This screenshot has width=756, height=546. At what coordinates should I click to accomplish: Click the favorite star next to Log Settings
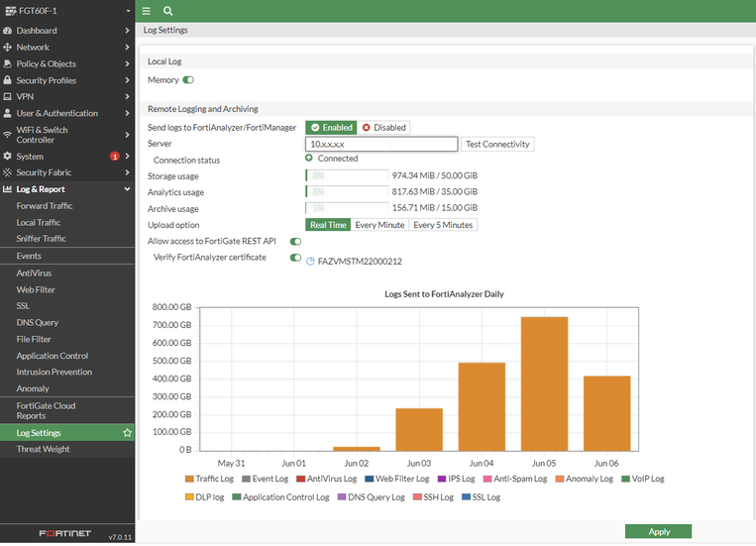[x=127, y=433]
